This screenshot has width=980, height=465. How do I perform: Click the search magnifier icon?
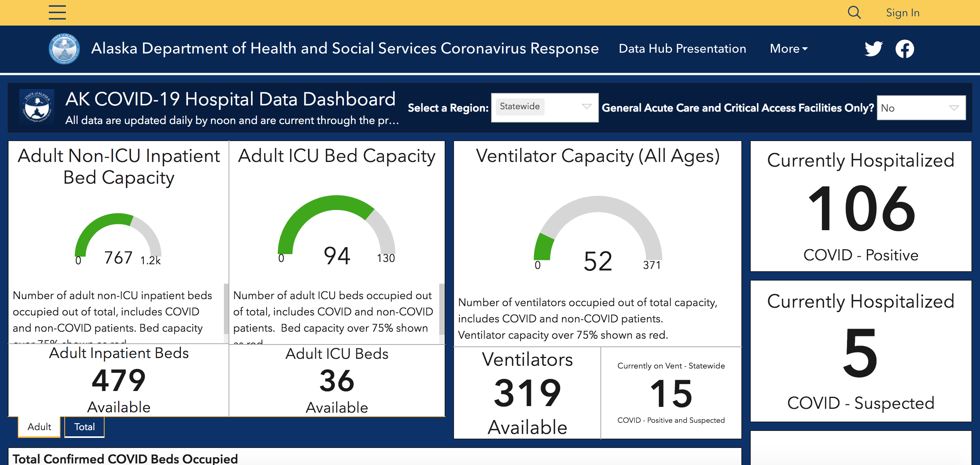[854, 12]
